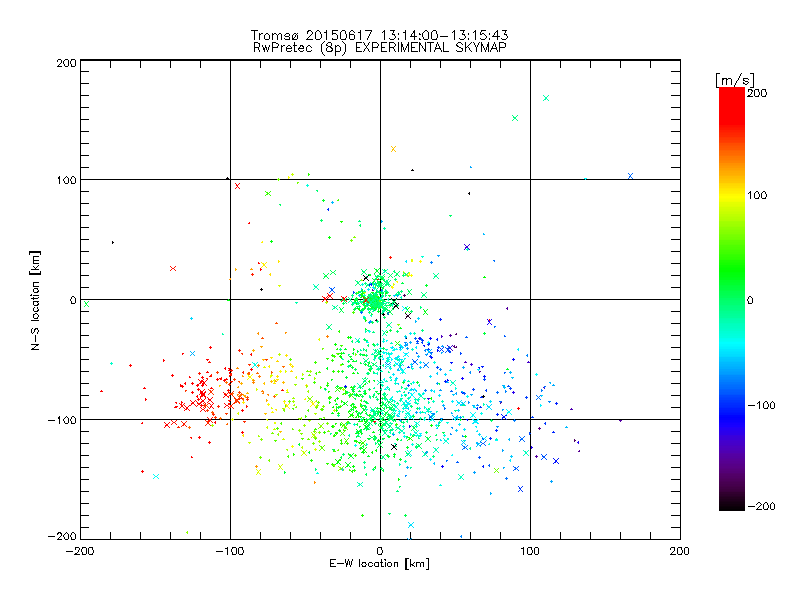The height and width of the screenshot is (600, 800).
Task: Click the colorbar label '-100'
Action: (761, 406)
